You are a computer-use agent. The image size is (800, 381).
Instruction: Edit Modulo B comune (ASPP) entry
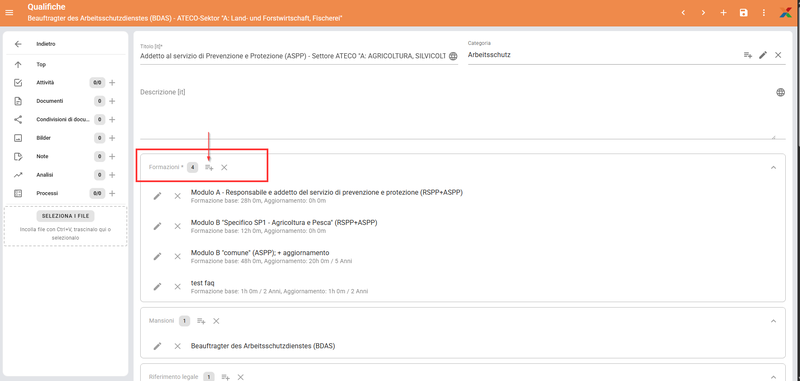coord(158,257)
